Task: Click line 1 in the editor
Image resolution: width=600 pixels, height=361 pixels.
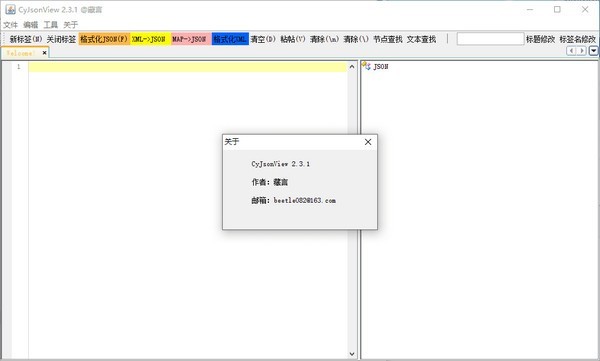Action: (x=188, y=67)
